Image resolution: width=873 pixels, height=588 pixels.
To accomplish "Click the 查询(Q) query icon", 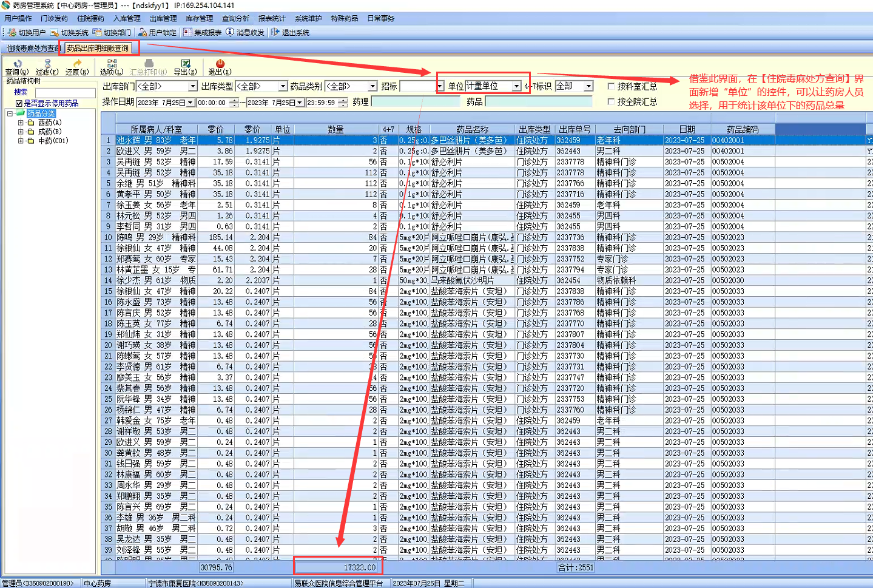I will 17,64.
